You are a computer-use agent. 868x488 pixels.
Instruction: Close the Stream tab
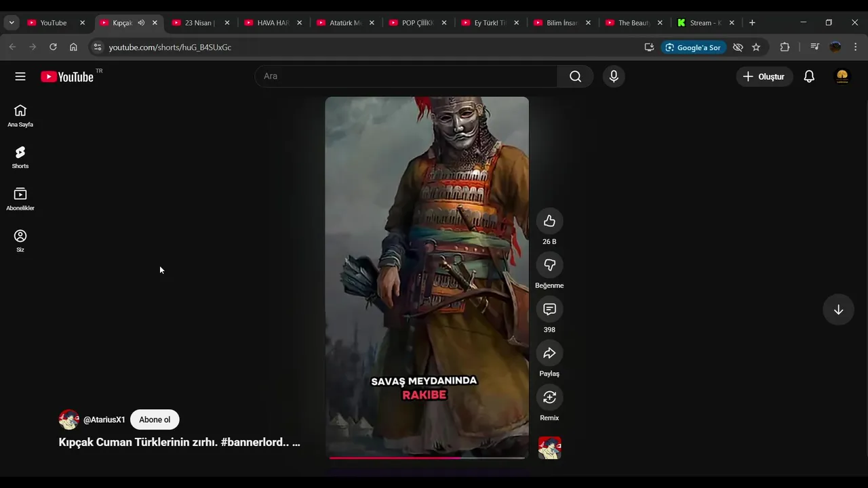pos(732,22)
